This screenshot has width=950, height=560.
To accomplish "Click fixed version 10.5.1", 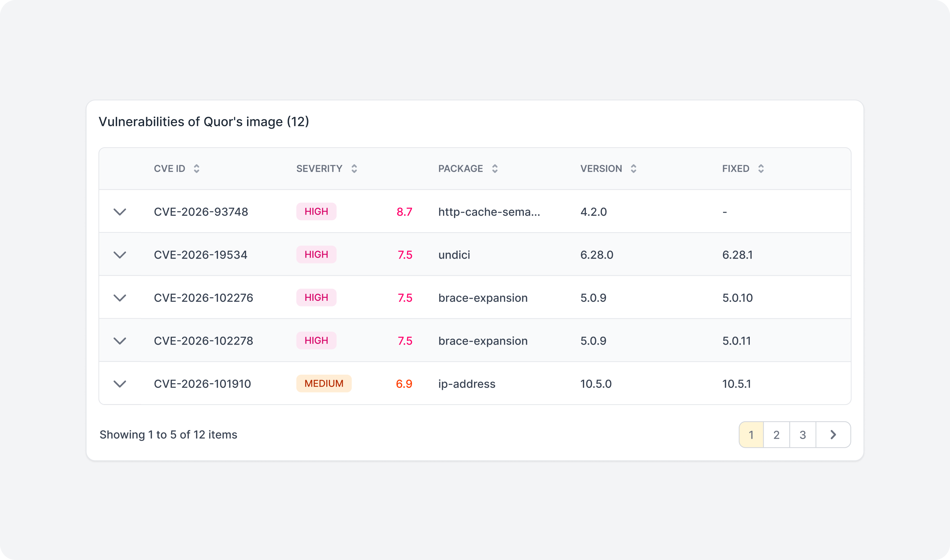I will coord(736,384).
